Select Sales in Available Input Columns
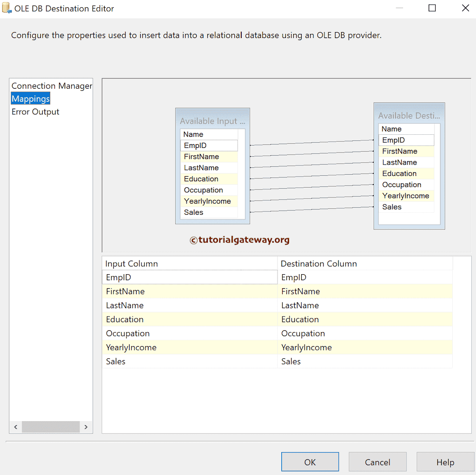 tap(209, 212)
